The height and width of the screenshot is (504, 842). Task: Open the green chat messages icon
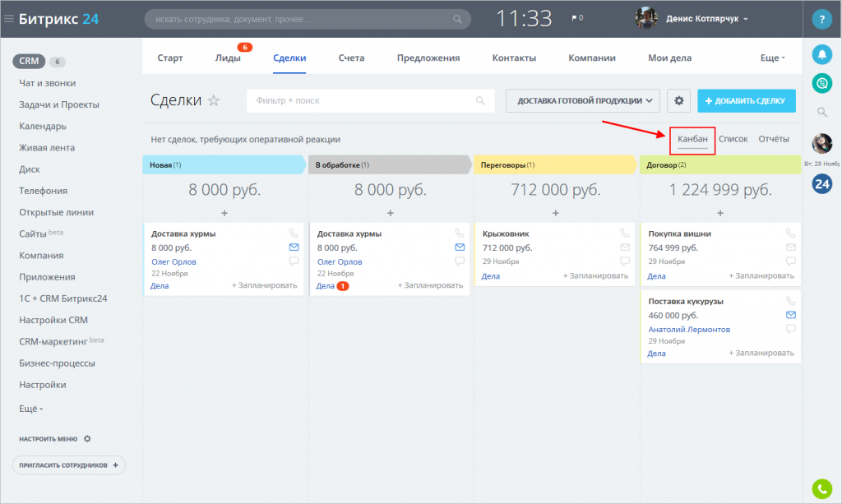pyautogui.click(x=821, y=83)
